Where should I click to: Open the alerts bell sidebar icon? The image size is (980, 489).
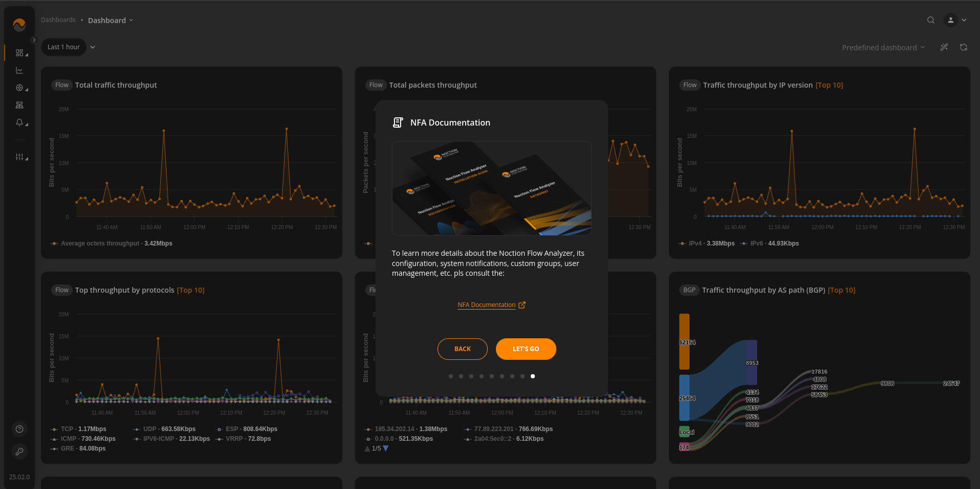click(x=19, y=123)
